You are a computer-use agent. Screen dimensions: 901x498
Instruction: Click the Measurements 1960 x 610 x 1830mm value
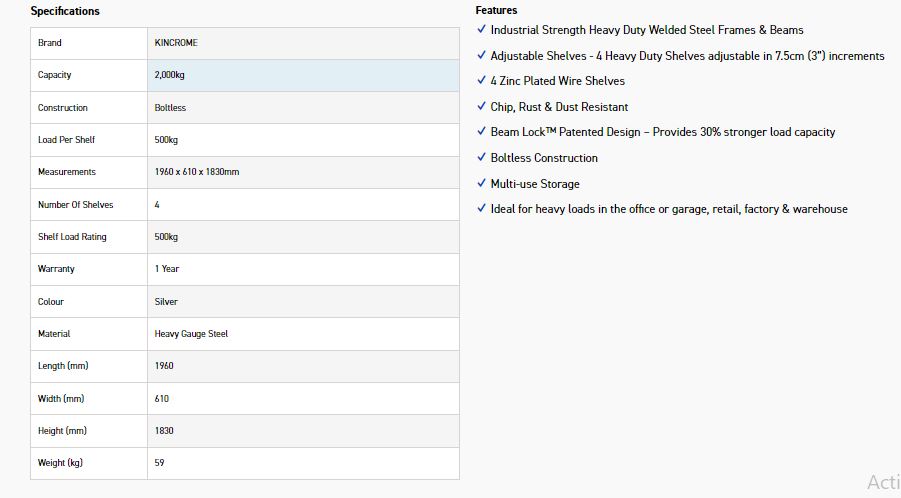(x=197, y=172)
